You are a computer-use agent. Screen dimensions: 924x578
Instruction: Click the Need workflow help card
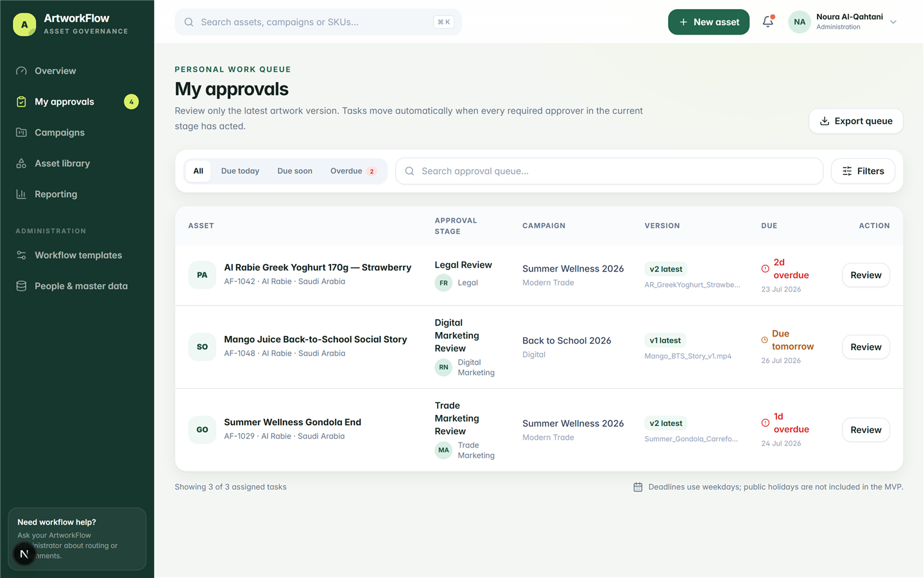click(77, 539)
